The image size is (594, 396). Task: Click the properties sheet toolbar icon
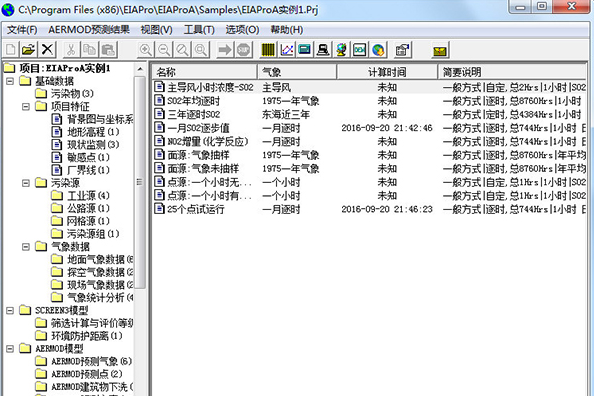(x=402, y=50)
